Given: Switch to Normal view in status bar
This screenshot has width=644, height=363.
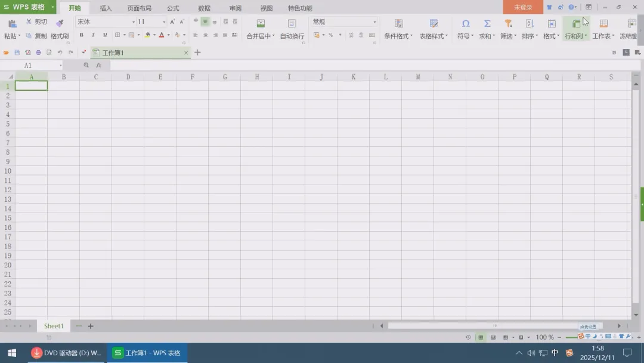Looking at the screenshot, I should point(481,337).
